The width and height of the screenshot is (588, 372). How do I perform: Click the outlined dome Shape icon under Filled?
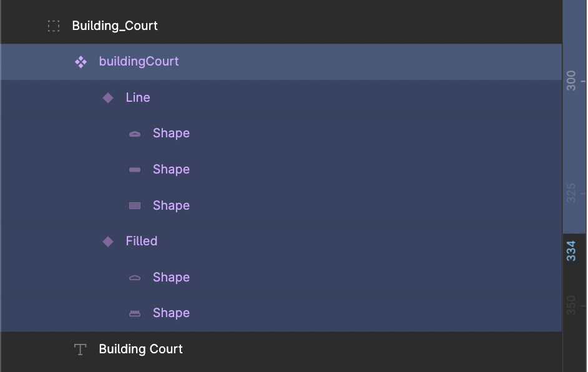pos(135,278)
